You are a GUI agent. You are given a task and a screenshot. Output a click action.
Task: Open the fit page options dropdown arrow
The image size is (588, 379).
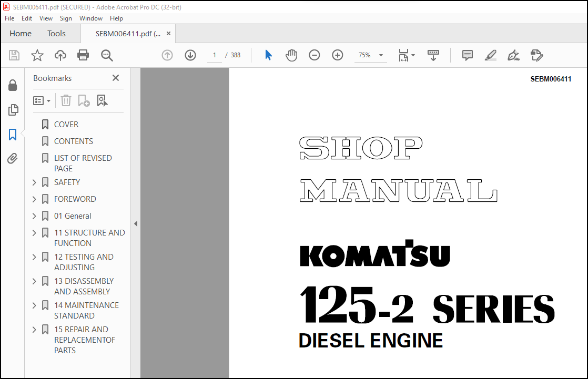click(x=413, y=55)
